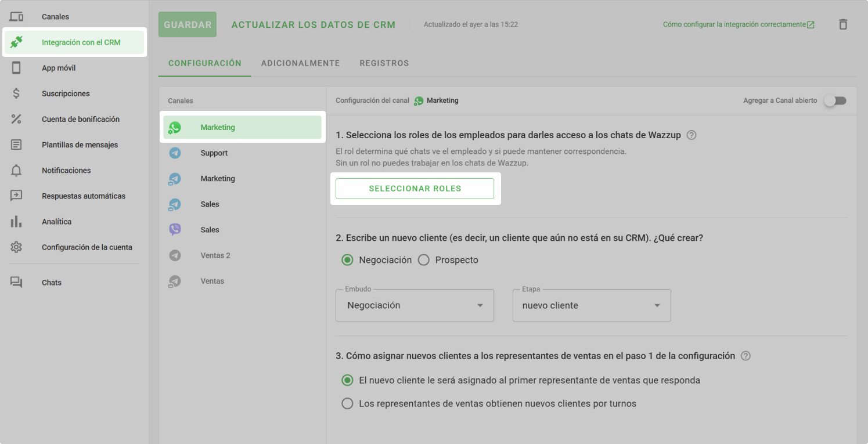Click the Respuestas automáticas reply icon
Screen dimensions: 868x444
tap(16, 196)
